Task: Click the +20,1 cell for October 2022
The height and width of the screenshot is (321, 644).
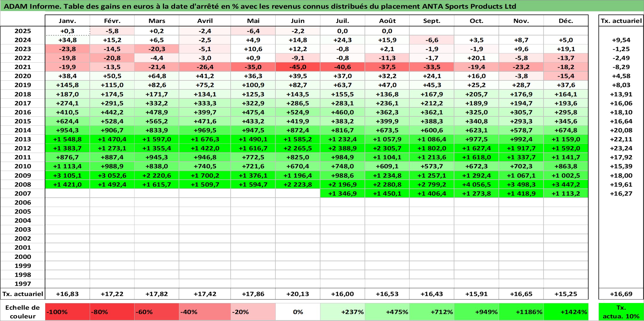Action: [x=476, y=58]
